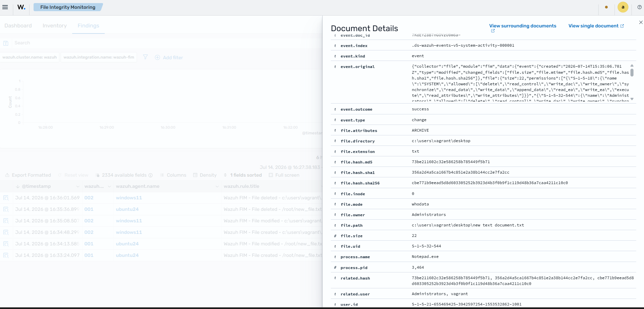644x309 pixels.
Task: Open the 1 fields sorted menu
Action: [x=243, y=175]
